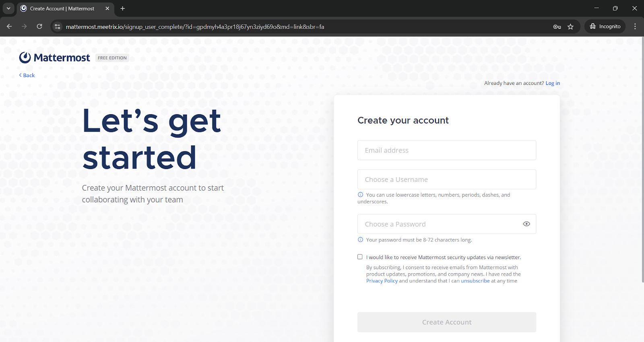Click the password length info icon
The height and width of the screenshot is (342, 644).
pyautogui.click(x=359, y=239)
